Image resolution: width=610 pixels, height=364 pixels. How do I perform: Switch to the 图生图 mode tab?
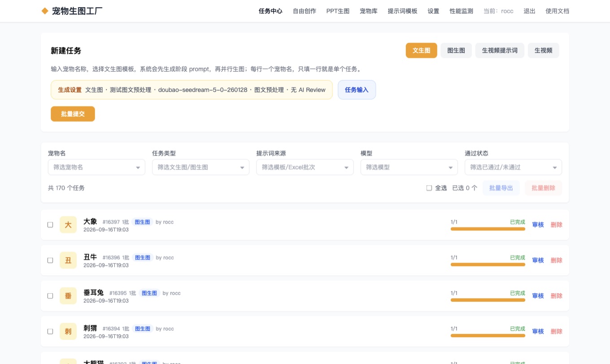point(456,51)
